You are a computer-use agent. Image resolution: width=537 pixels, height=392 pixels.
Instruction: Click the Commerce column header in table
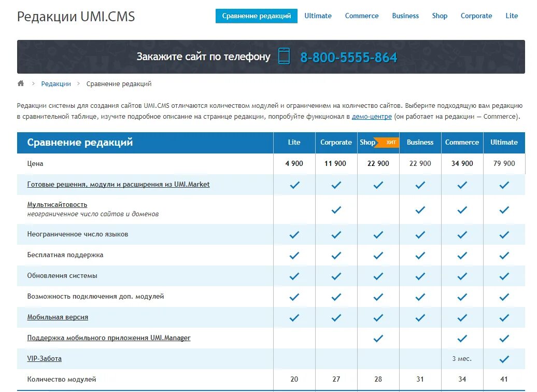click(462, 142)
